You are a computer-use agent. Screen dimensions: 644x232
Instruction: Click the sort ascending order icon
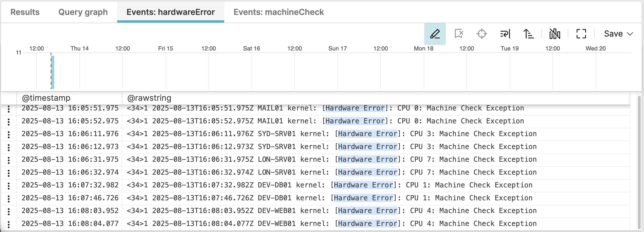click(528, 34)
